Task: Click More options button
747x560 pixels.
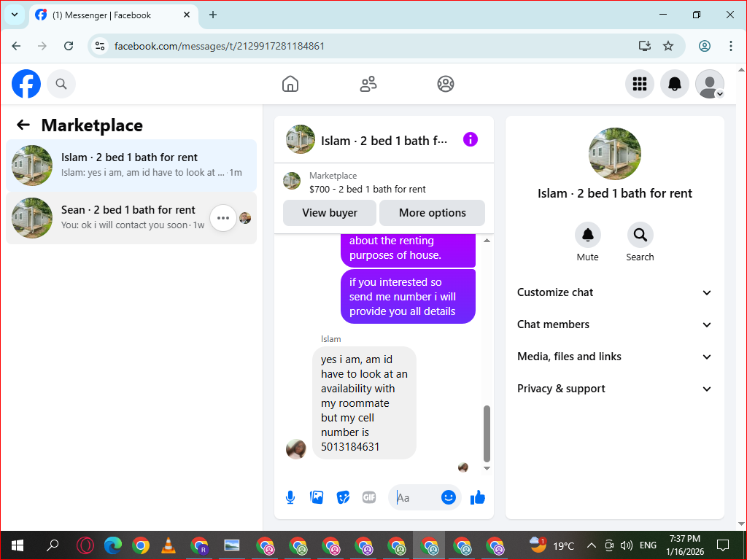Action: (432, 213)
